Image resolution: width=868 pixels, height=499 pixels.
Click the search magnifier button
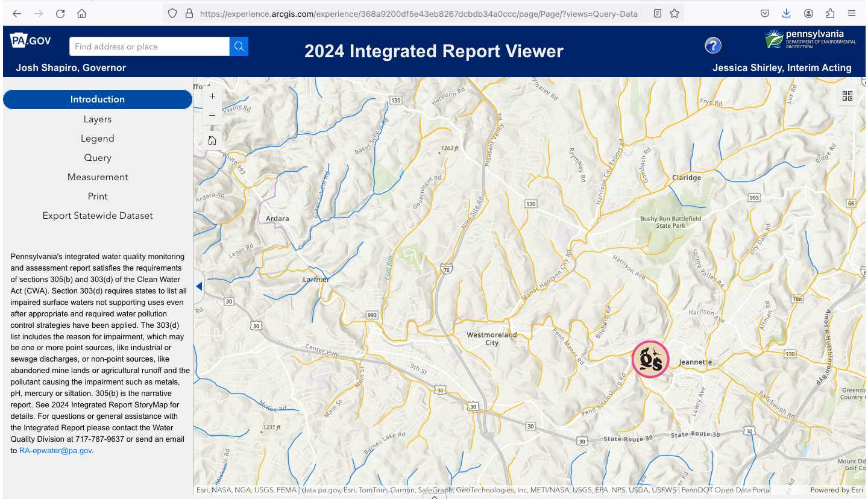click(x=239, y=46)
